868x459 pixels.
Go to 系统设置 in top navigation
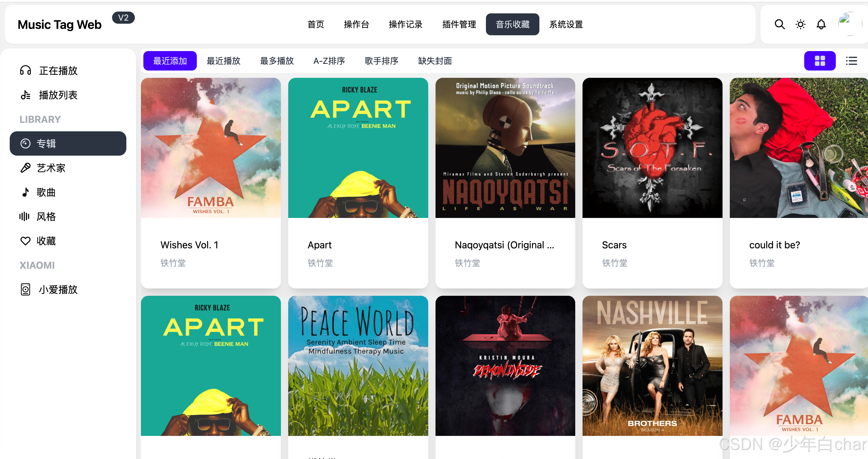pos(566,24)
